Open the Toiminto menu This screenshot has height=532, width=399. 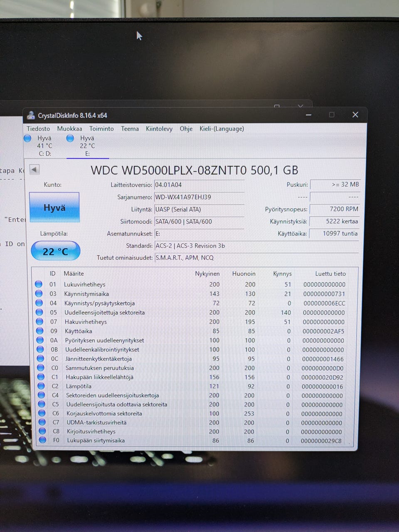(101, 129)
